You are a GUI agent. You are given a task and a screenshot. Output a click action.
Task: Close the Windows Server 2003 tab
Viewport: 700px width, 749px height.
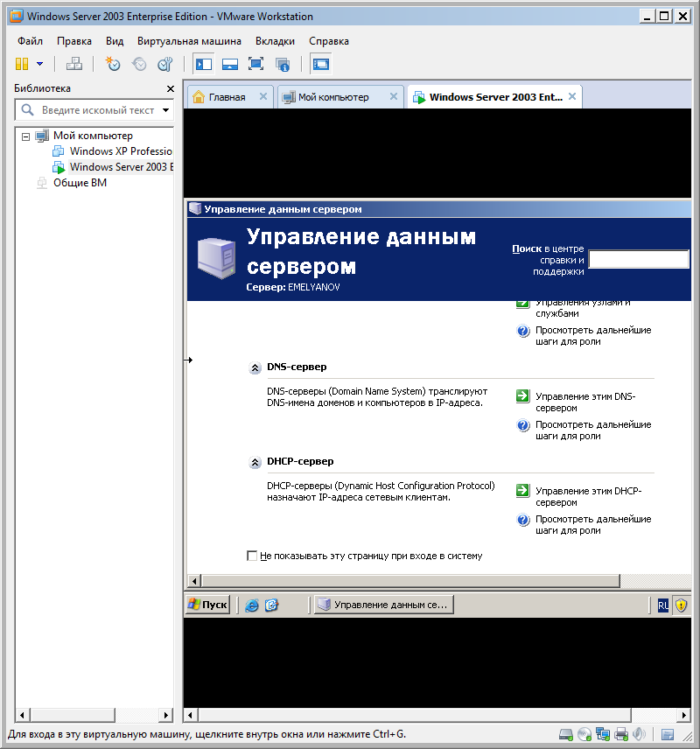click(572, 96)
